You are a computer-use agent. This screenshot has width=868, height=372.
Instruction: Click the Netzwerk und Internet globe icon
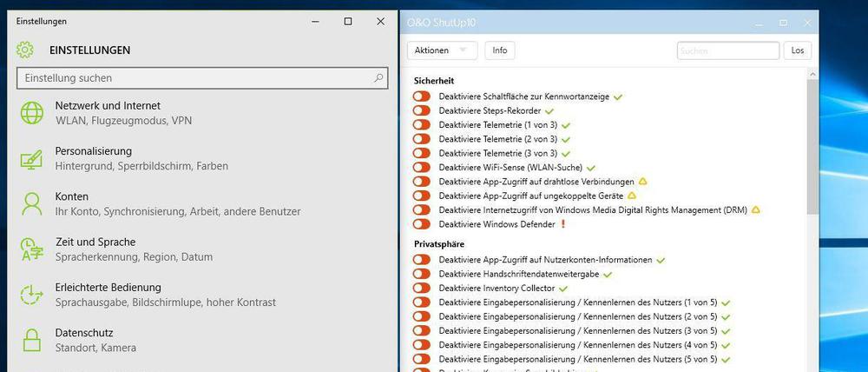pos(31,112)
